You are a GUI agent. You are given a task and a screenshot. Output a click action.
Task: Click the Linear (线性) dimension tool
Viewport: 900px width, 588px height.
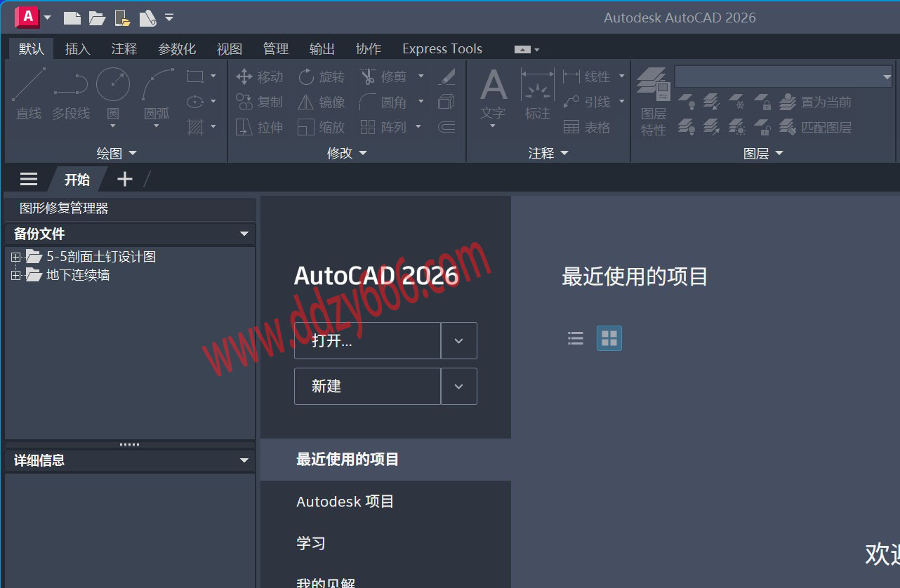pyautogui.click(x=587, y=76)
